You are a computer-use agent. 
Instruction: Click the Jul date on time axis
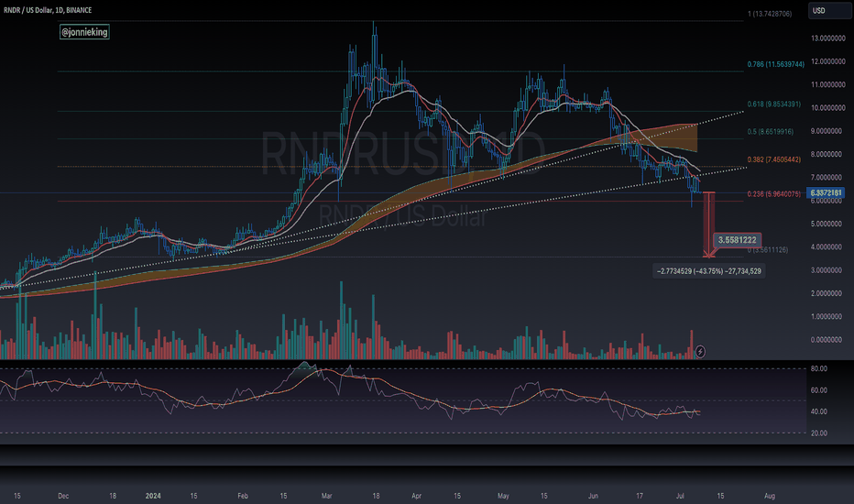tap(680, 496)
